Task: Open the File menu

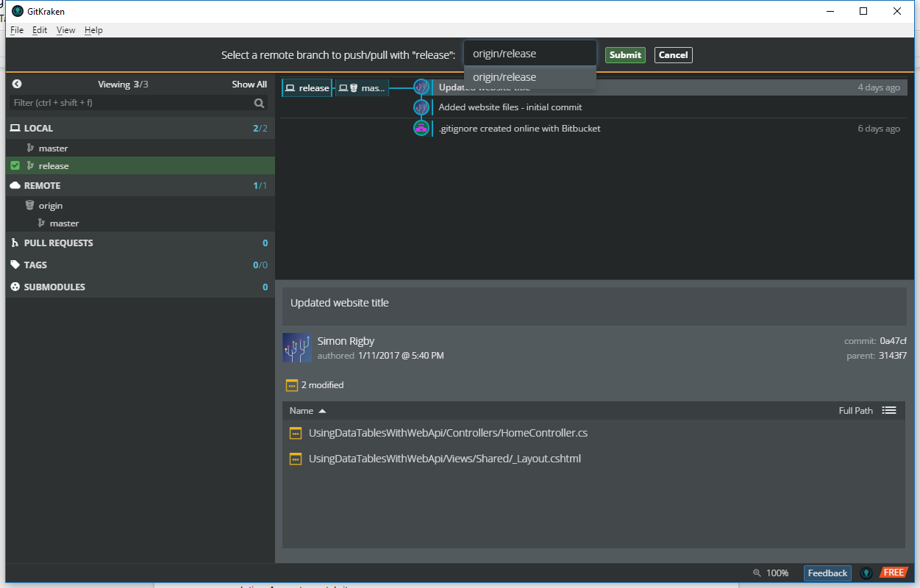Action: [17, 30]
